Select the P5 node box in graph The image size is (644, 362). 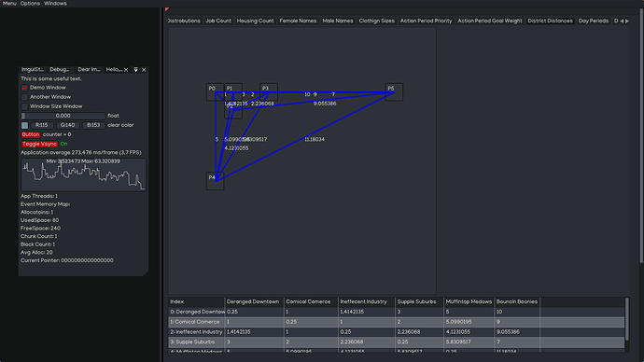tap(394, 92)
